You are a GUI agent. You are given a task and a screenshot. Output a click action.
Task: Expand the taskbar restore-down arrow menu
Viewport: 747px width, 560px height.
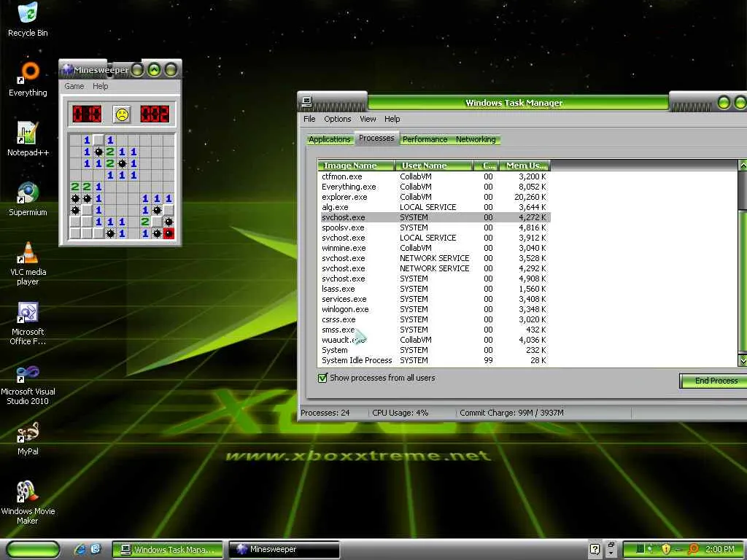pyautogui.click(x=611, y=553)
